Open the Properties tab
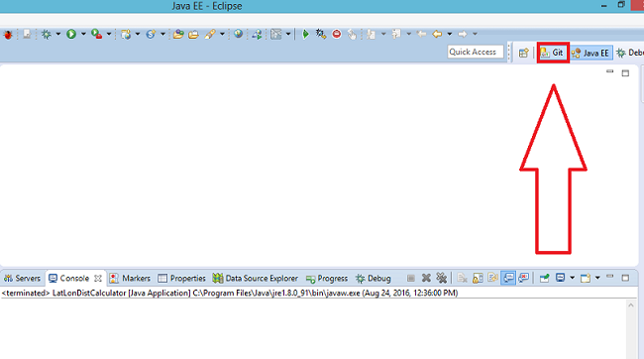 tap(181, 279)
